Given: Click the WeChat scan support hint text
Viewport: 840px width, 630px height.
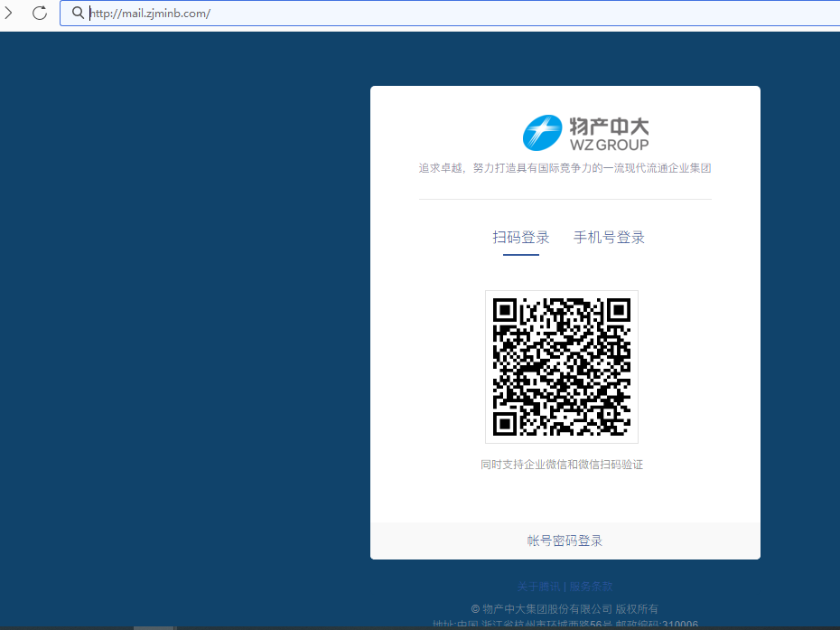Looking at the screenshot, I should [562, 464].
